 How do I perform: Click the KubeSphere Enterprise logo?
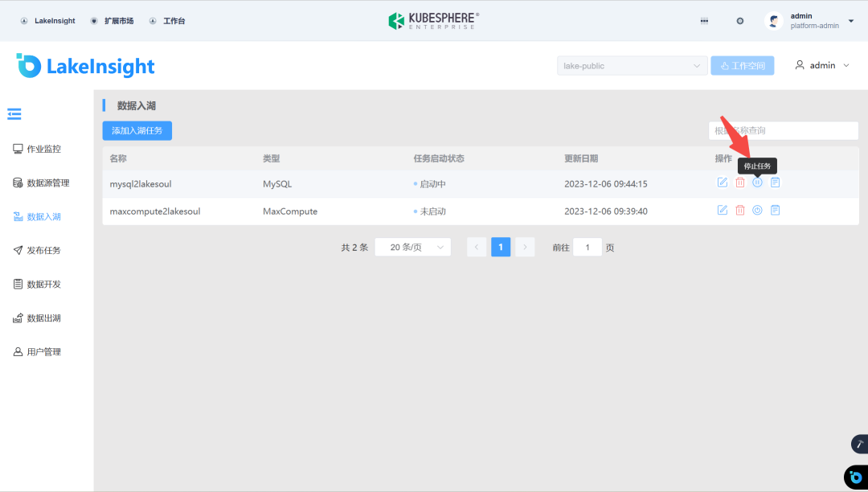(433, 21)
